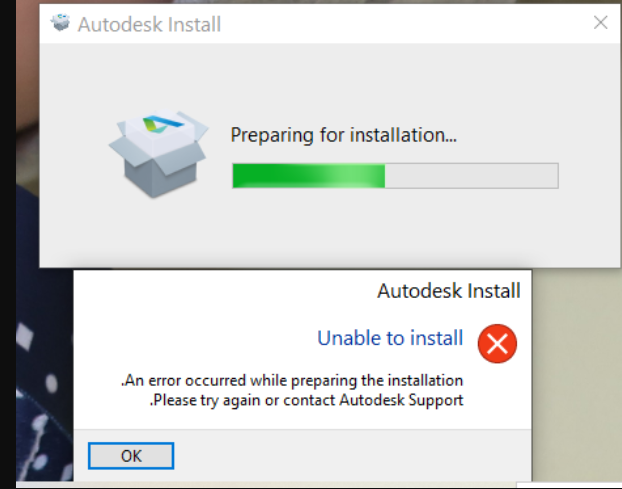Viewport: 622px width, 489px height.
Task: Click the 'Unable to install' heading
Action: pos(390,338)
